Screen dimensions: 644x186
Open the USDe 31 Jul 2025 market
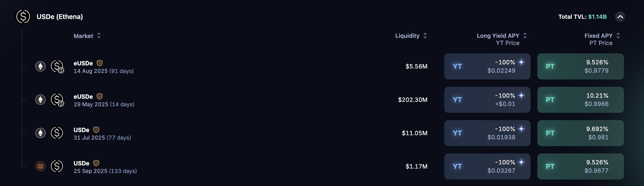[102, 133]
